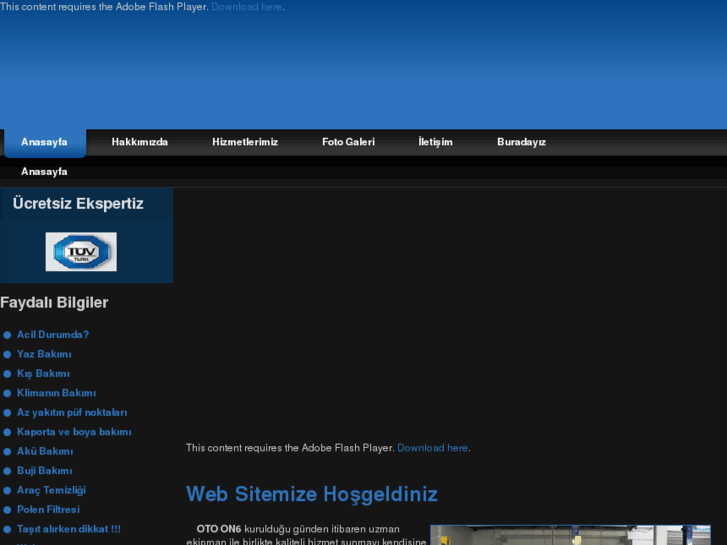Click the Anasayfa breadcrumb below the menu
727x545 pixels.
(x=44, y=172)
